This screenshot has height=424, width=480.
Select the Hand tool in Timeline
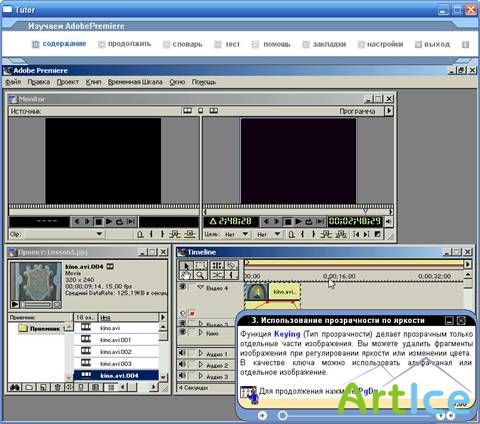pos(186,275)
